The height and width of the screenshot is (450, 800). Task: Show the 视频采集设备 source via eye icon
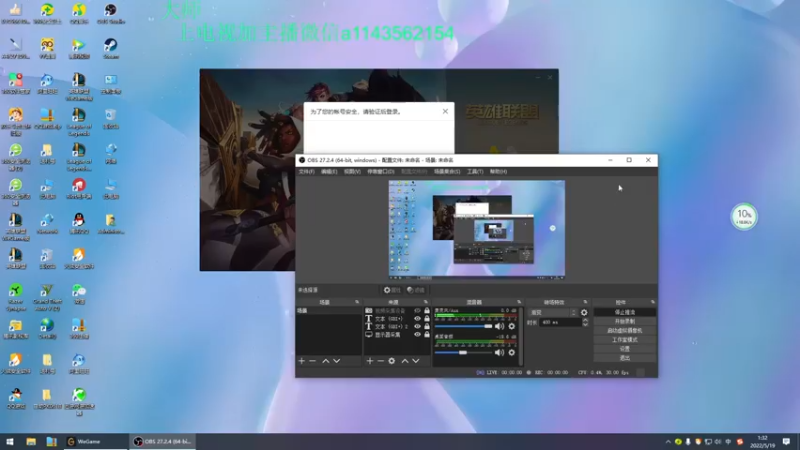pyautogui.click(x=417, y=310)
